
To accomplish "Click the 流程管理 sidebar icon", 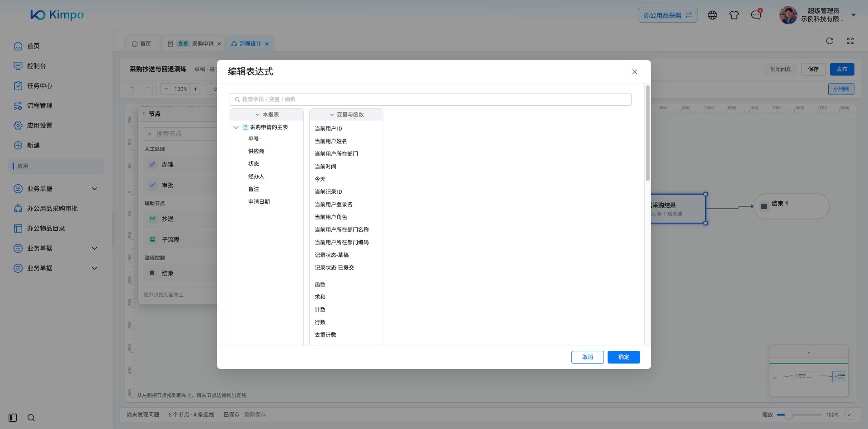I will tap(18, 106).
